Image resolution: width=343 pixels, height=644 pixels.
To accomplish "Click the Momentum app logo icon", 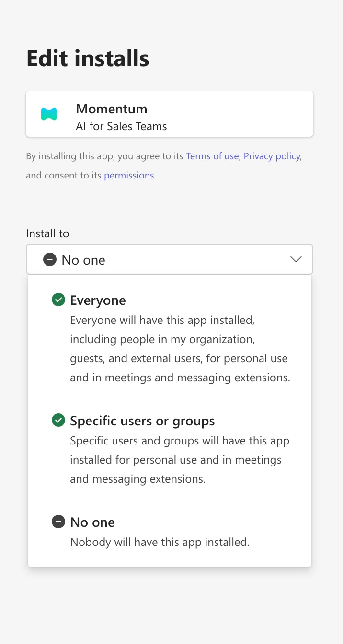I will pos(49,114).
